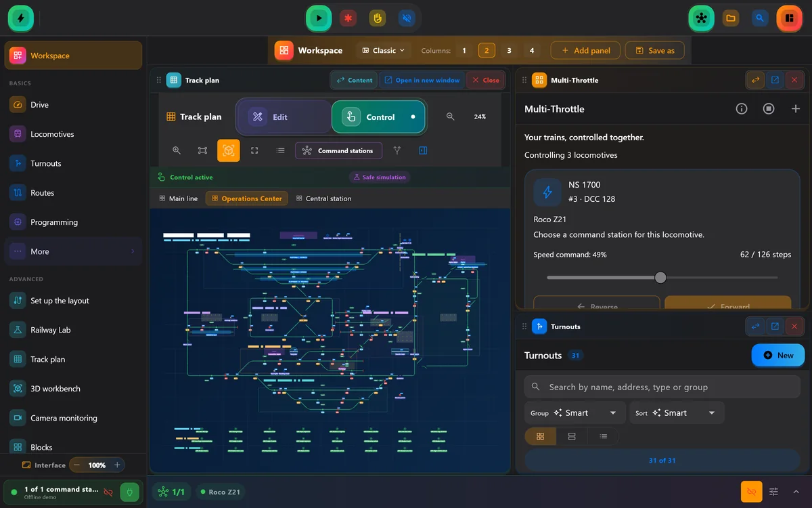Click the zoom out magnifier beside 24%
812x508 pixels.
click(451, 117)
